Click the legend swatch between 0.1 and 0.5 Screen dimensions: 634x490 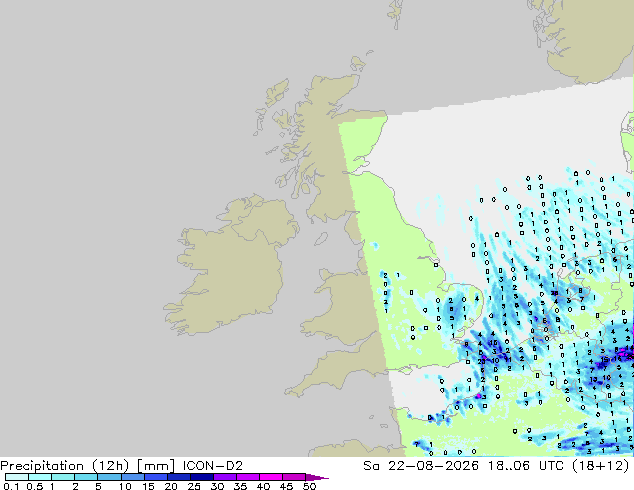pos(17,477)
